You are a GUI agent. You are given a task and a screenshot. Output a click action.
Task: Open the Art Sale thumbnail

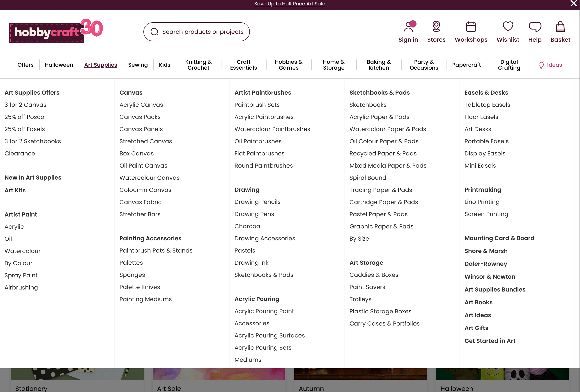point(219,379)
